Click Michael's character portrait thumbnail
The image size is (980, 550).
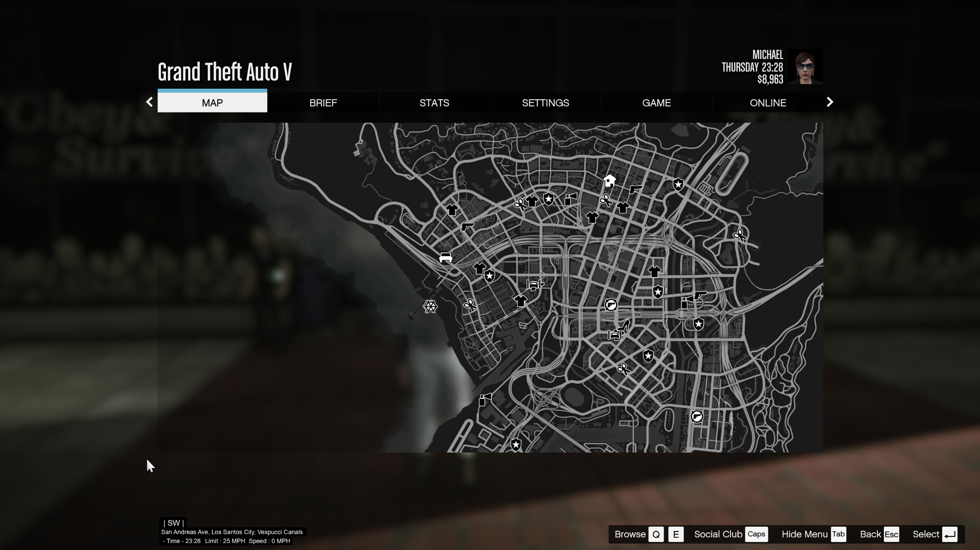(805, 67)
